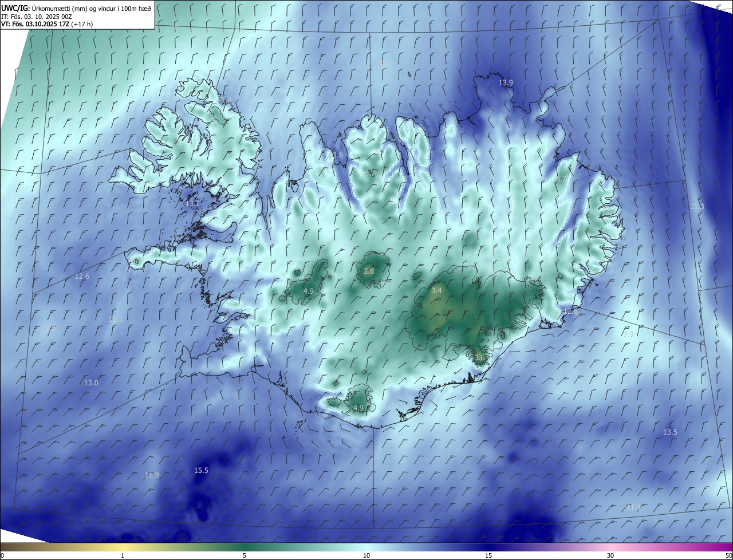This screenshot has width=733, height=560.
Task: Click the 5 tick on the color scale
Action: (245, 555)
